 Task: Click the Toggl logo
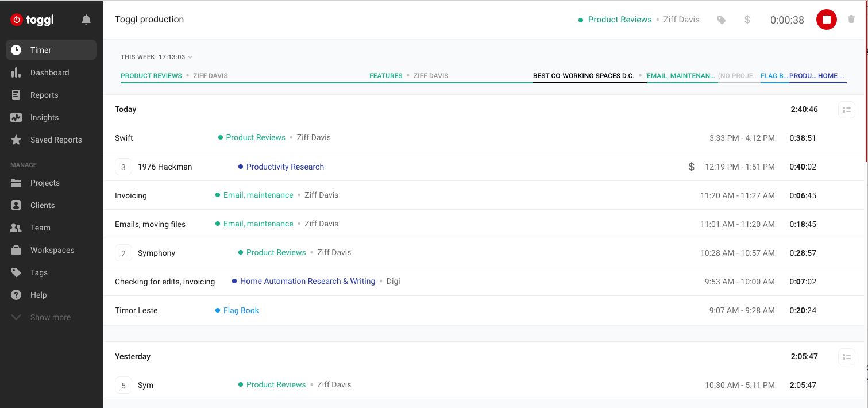coord(32,20)
